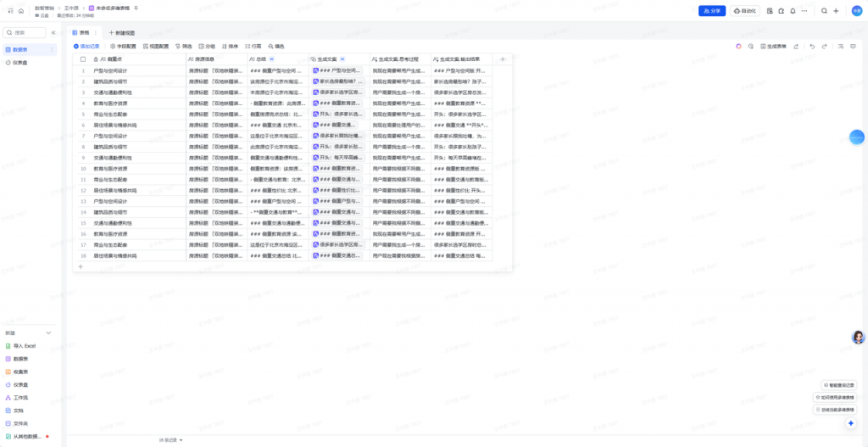The width and height of the screenshot is (868, 447).
Task: Redo the last action
Action: (824, 47)
